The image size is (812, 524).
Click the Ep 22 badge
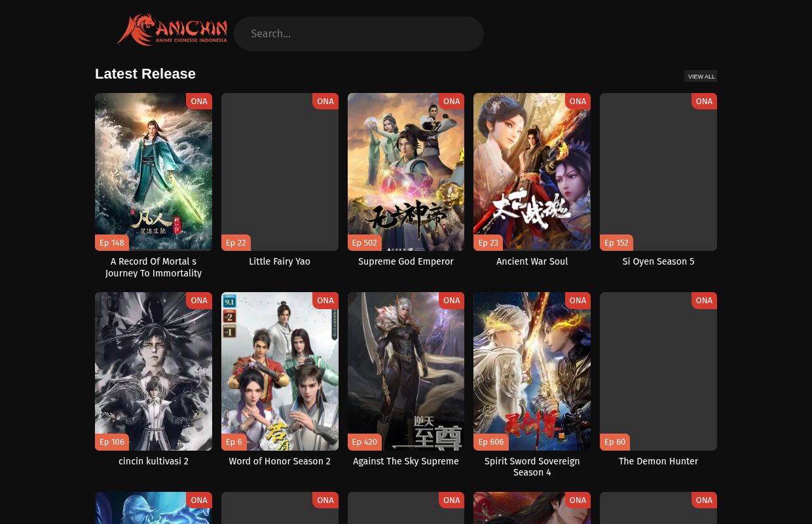tap(236, 242)
